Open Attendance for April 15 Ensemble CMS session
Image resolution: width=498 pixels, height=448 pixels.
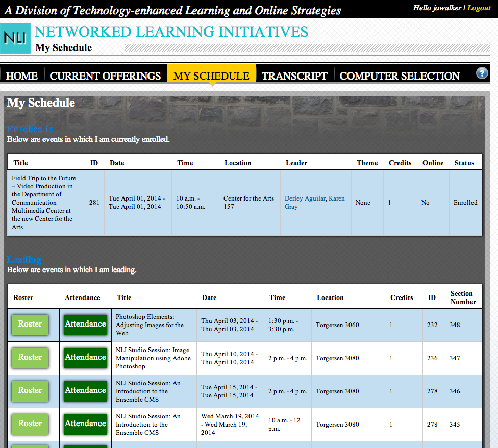tap(85, 391)
